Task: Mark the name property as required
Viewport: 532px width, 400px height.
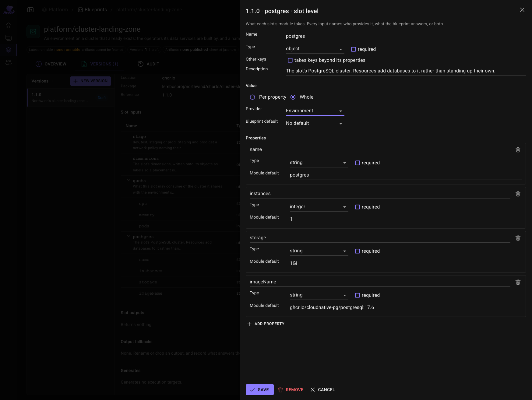Action: click(x=358, y=163)
